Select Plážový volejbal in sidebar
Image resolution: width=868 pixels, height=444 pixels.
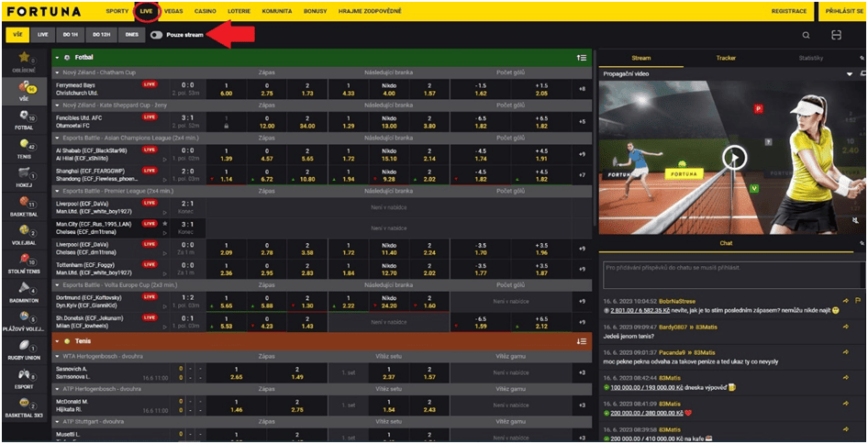click(24, 322)
